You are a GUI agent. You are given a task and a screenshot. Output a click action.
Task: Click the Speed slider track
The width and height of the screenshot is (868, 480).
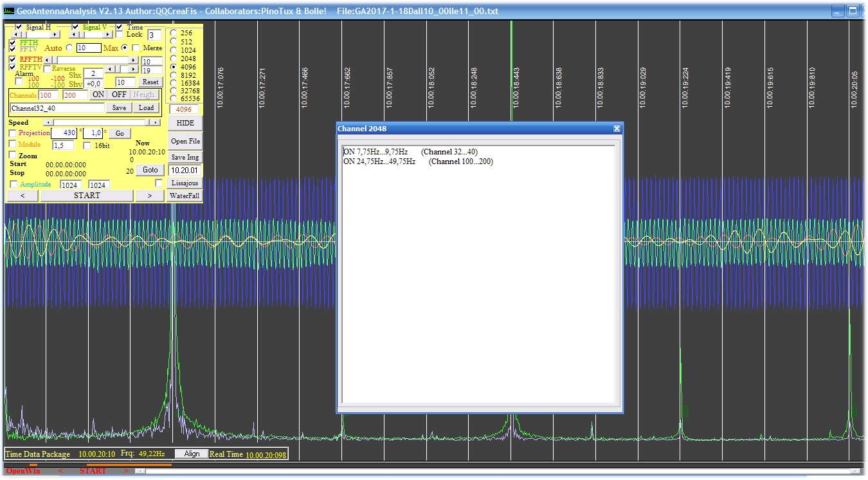click(x=100, y=122)
